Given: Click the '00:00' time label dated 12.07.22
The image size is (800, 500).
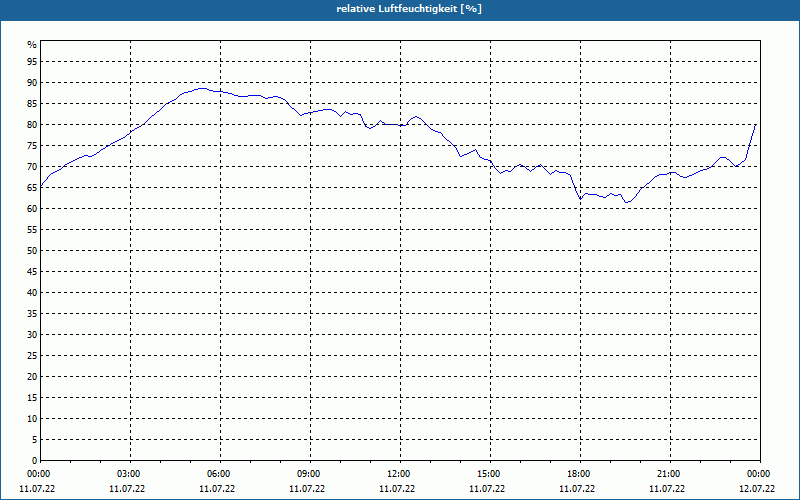Looking at the screenshot, I should tap(757, 474).
